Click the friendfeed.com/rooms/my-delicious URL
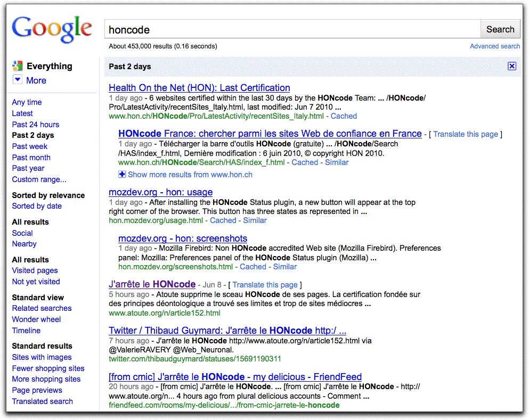The image size is (529, 420). pos(224,405)
